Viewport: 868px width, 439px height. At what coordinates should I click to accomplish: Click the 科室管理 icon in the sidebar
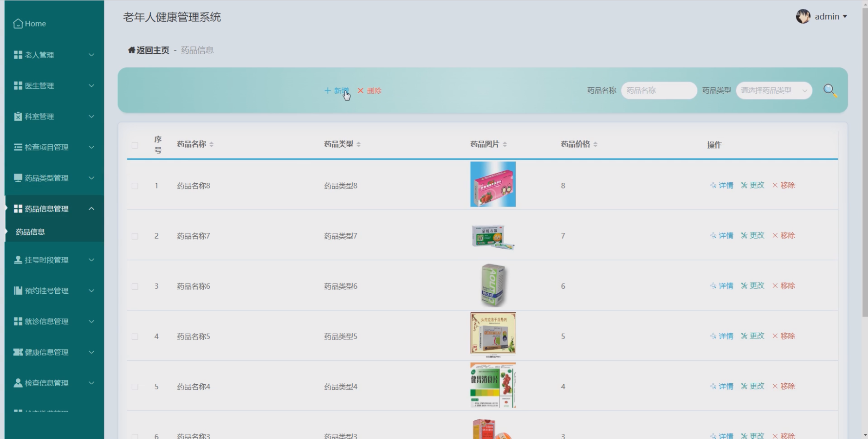click(18, 116)
